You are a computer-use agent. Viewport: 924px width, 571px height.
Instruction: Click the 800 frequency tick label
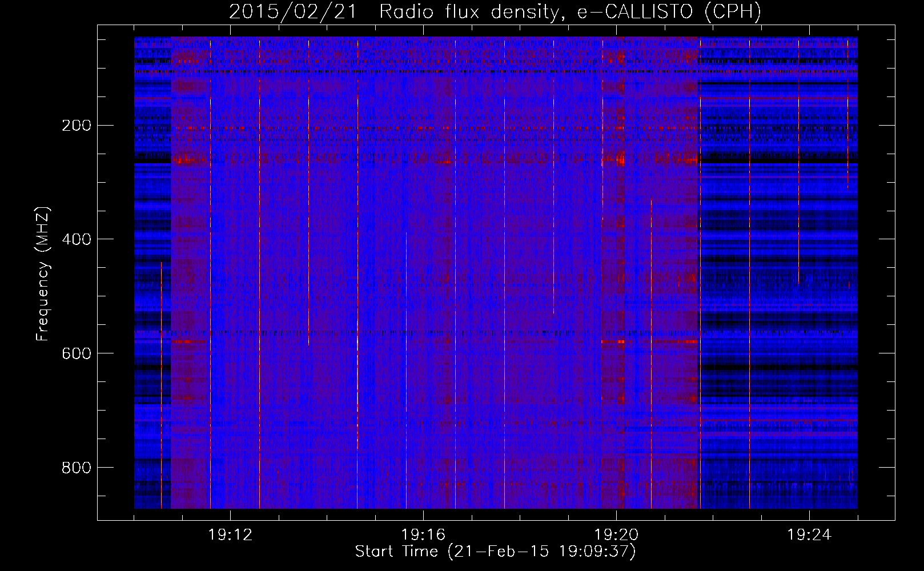[x=76, y=468]
